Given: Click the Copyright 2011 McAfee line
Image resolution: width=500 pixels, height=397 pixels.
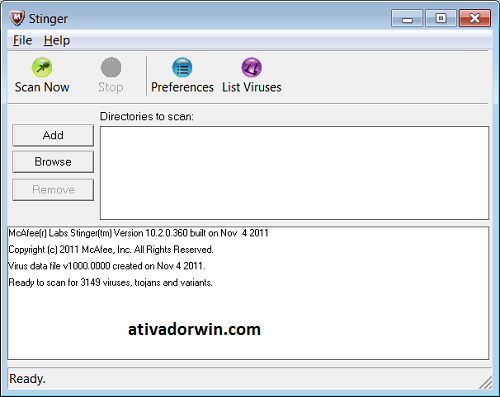Looking at the screenshot, I should [111, 250].
